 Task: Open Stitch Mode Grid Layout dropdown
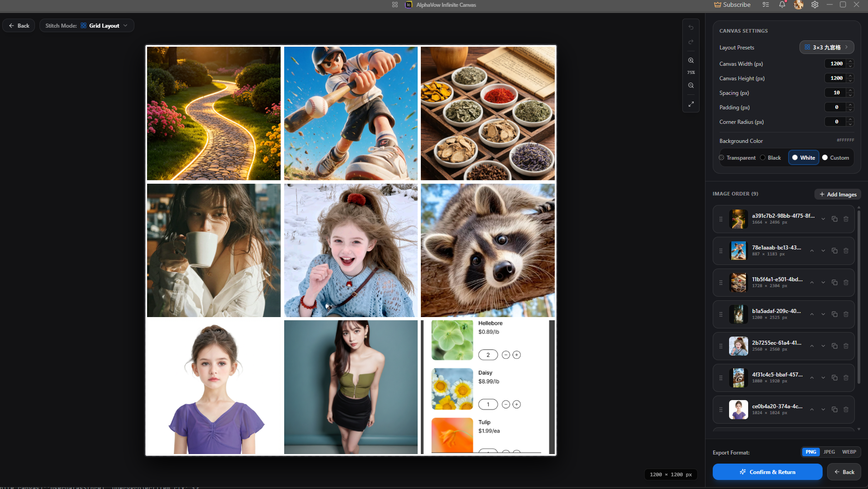[87, 26]
